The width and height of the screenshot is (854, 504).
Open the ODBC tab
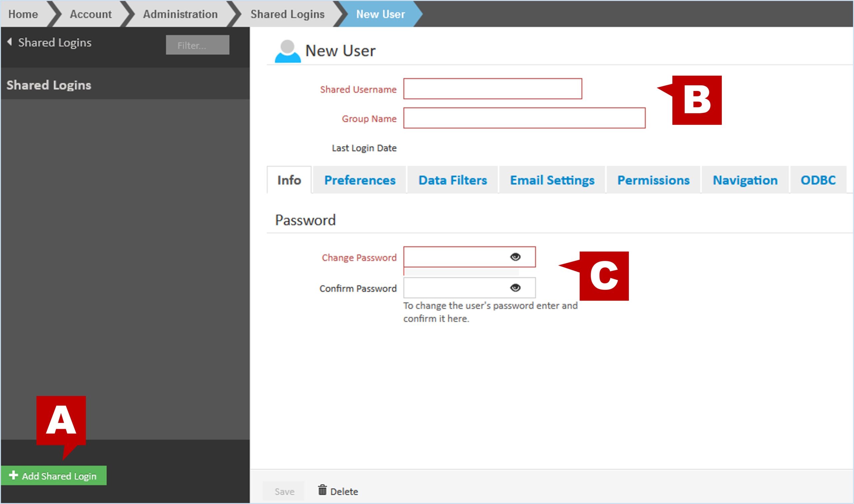[818, 180]
